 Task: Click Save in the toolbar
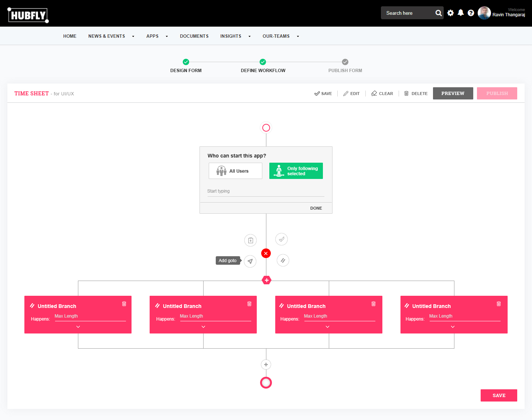tap(323, 94)
